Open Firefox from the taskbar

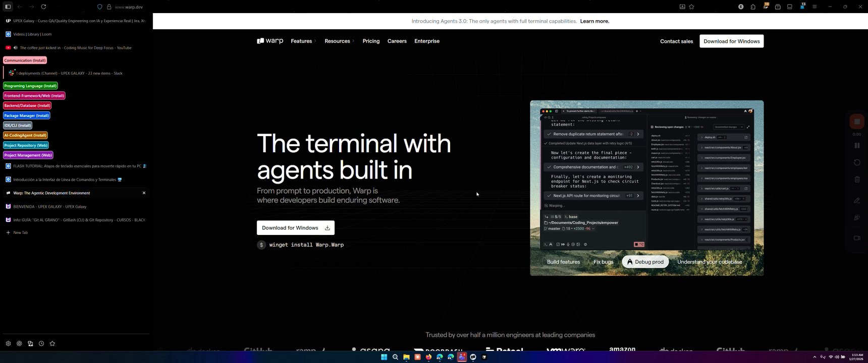[428, 357]
